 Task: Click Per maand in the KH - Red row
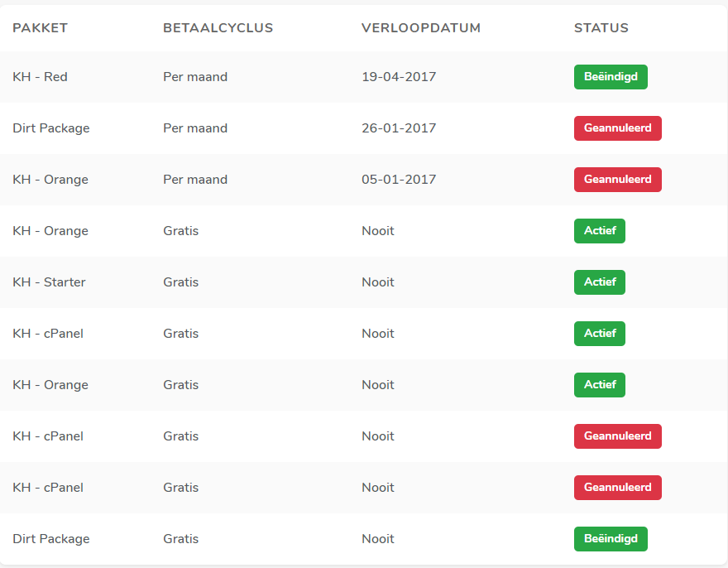[x=194, y=77]
